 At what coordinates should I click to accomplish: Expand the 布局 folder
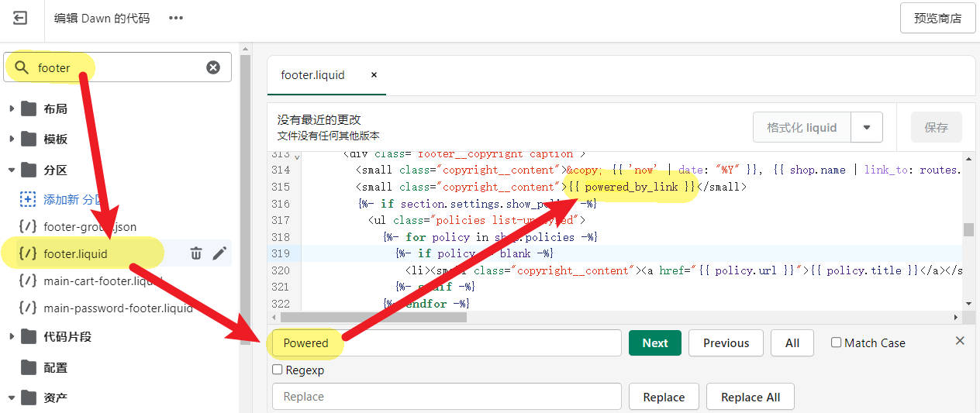pyautogui.click(x=12, y=108)
